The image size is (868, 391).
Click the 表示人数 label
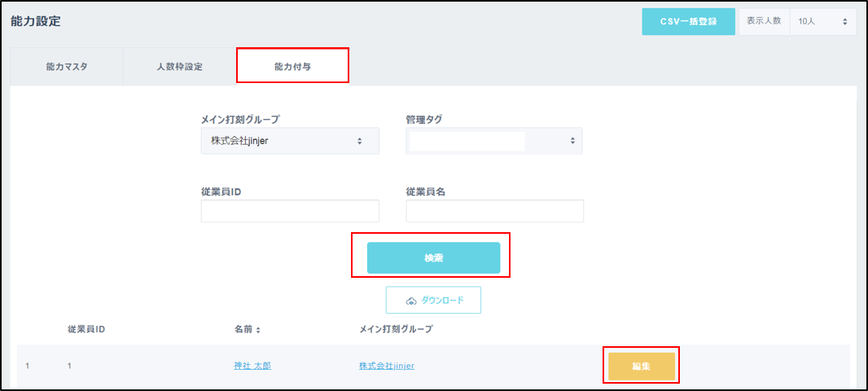(764, 21)
